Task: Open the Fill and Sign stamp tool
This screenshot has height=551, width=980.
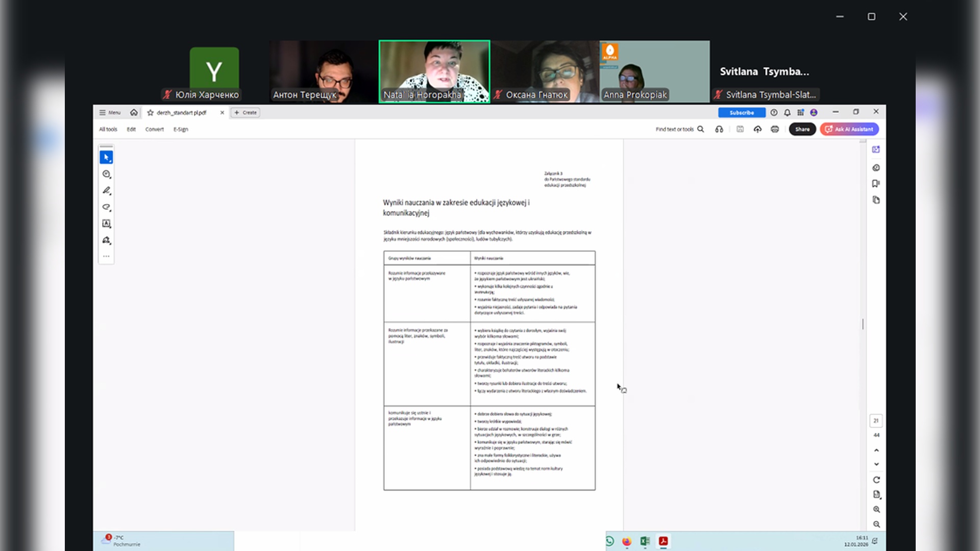Action: (106, 240)
